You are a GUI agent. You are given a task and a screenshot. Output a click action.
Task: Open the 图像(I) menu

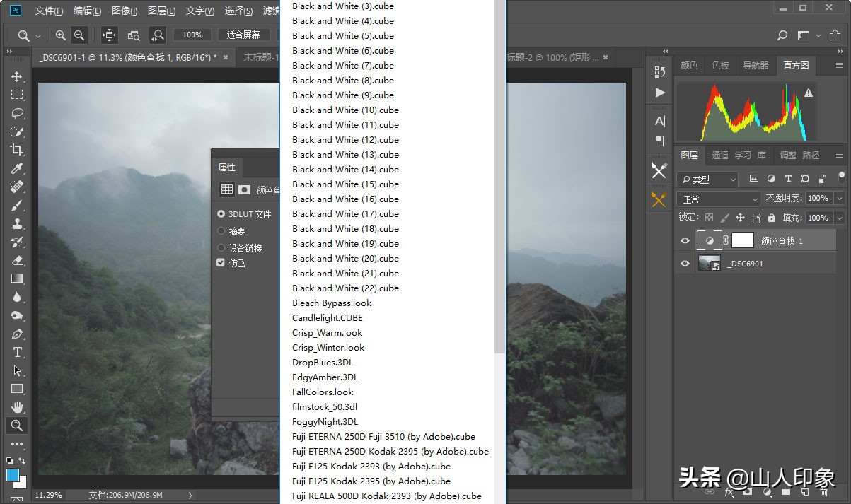[125, 11]
